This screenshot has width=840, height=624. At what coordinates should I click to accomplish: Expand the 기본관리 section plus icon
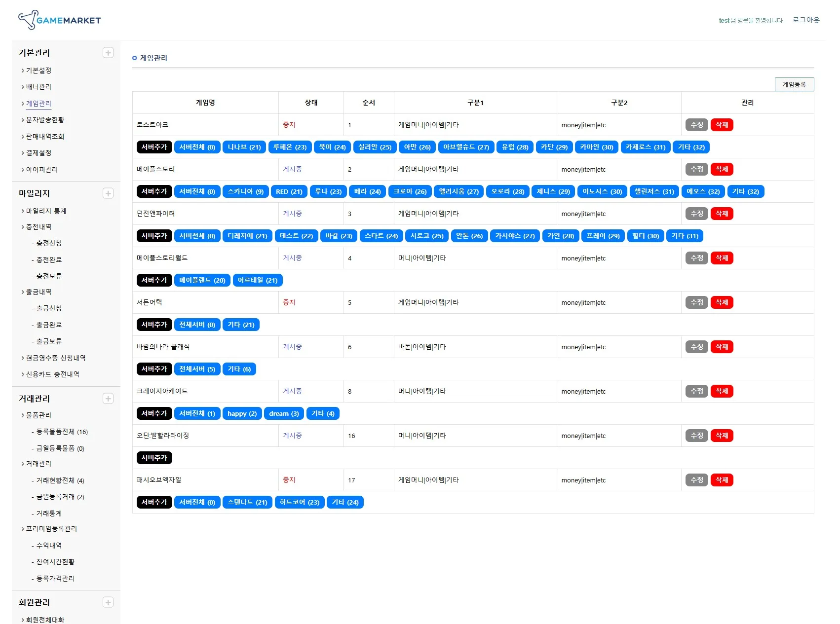pyautogui.click(x=108, y=53)
